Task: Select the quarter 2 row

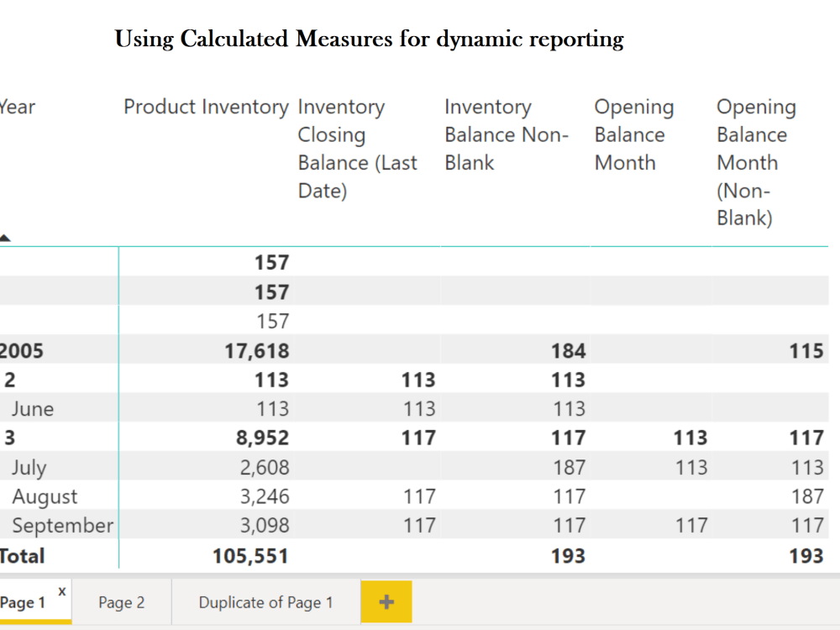Action: click(x=414, y=380)
